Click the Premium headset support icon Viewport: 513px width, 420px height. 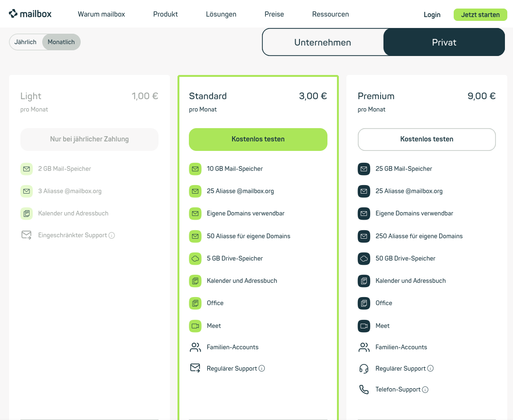click(364, 369)
